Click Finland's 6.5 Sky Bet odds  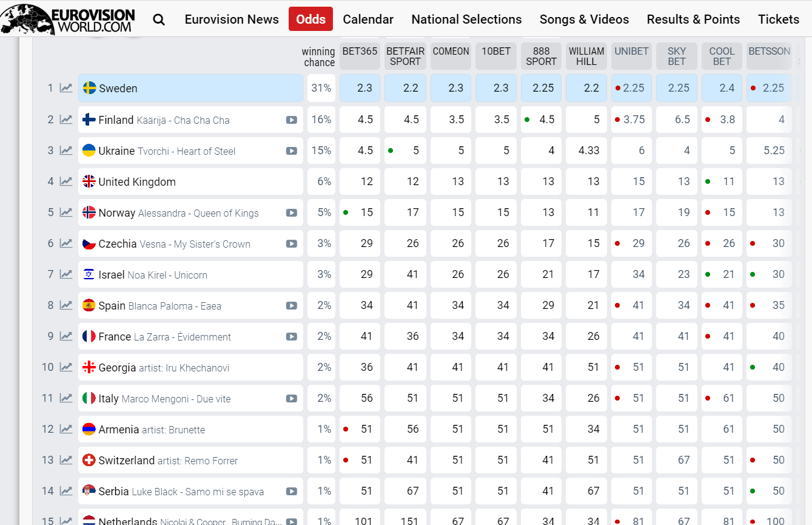(x=677, y=120)
